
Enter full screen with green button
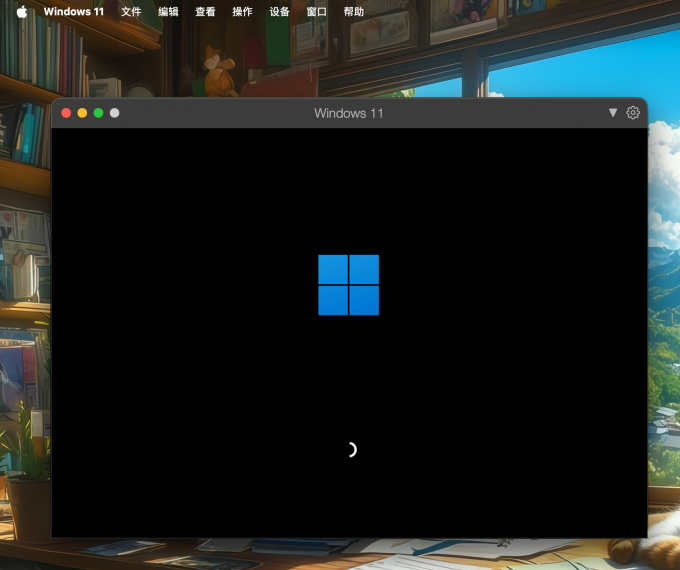point(98,113)
